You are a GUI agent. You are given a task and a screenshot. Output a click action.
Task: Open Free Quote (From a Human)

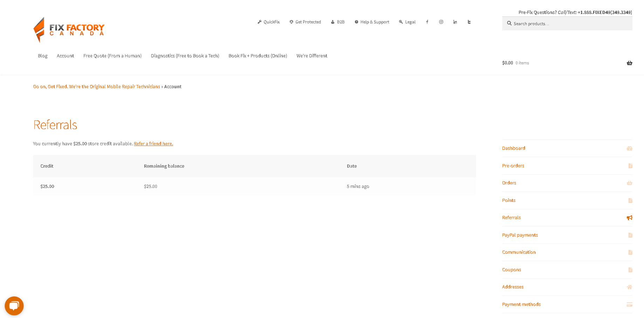point(112,56)
